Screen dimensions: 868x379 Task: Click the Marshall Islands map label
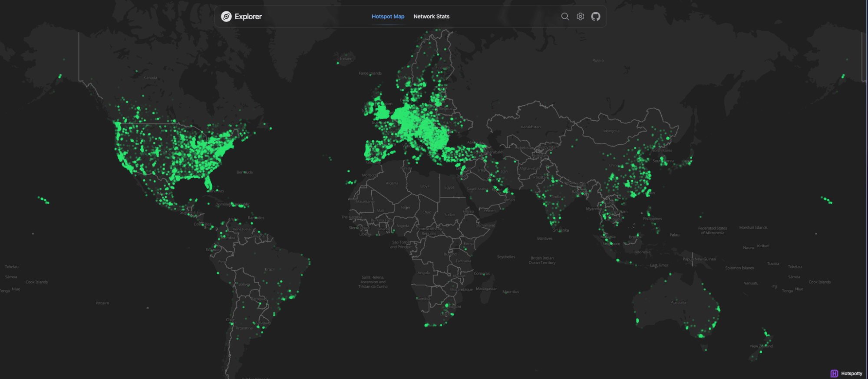tap(753, 227)
